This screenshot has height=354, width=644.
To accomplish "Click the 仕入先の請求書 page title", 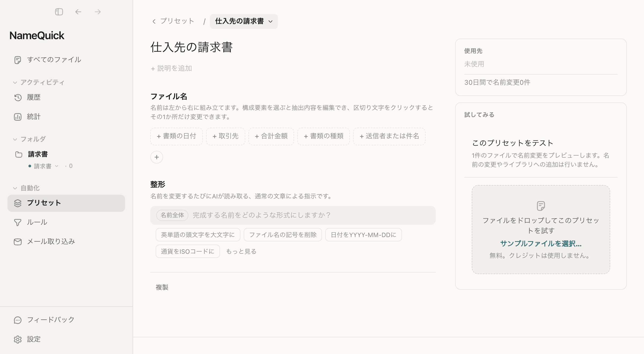I will (192, 47).
